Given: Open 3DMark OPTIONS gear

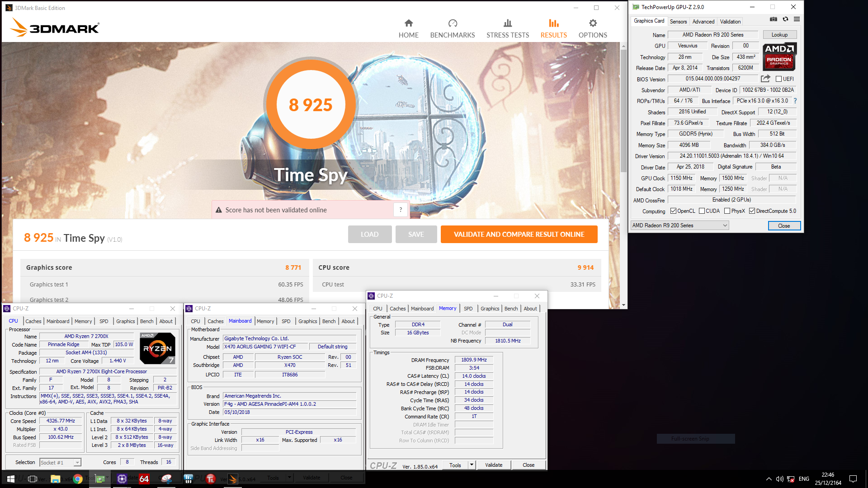Looking at the screenshot, I should pos(593,28).
